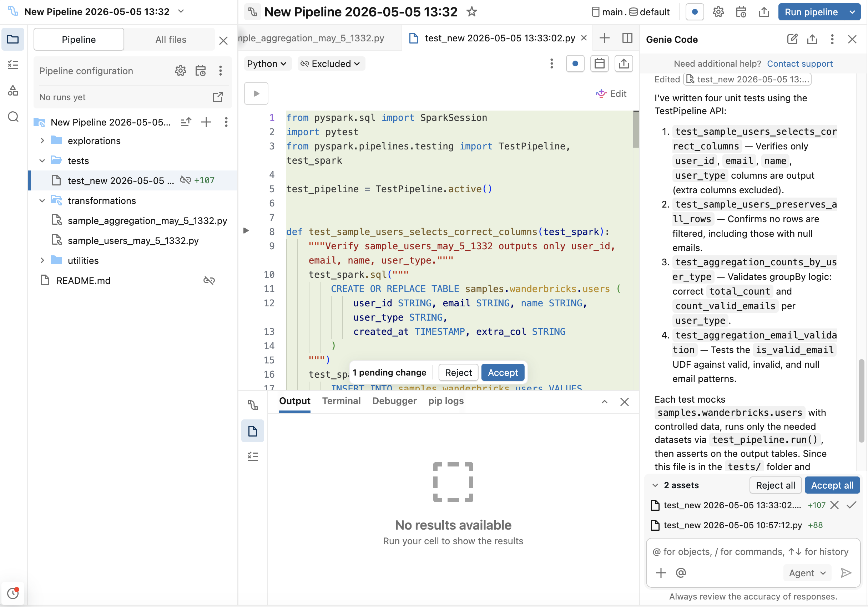Viewport: 868px width, 607px height.
Task: Open the file editor kebab menu
Action: [551, 63]
